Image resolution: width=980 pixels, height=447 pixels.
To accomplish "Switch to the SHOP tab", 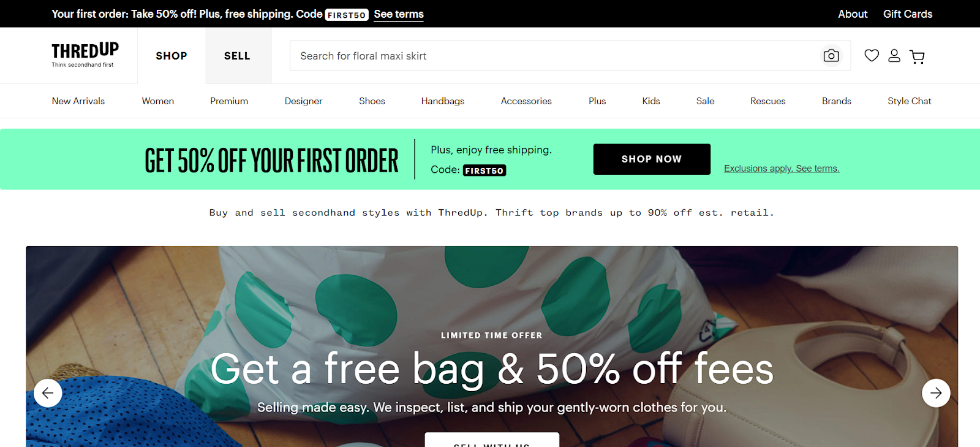I will (x=171, y=56).
